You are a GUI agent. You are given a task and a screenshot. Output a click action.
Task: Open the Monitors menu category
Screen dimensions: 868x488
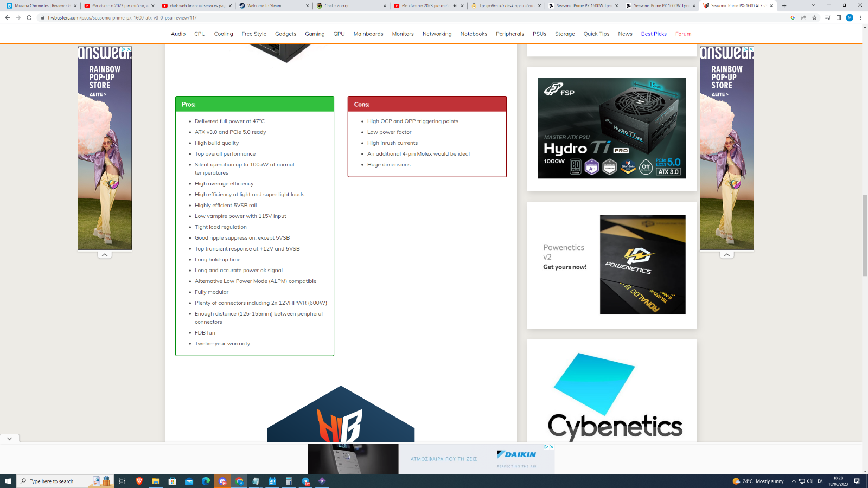[x=403, y=34]
